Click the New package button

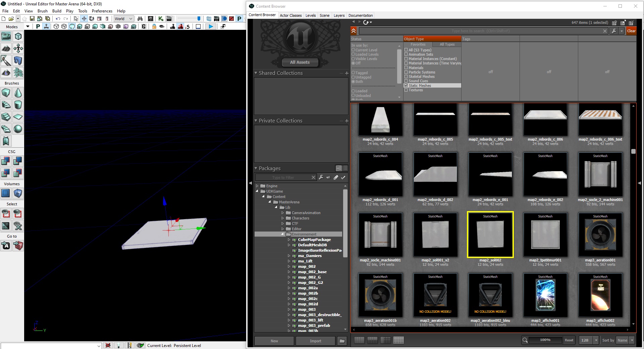[x=274, y=341]
